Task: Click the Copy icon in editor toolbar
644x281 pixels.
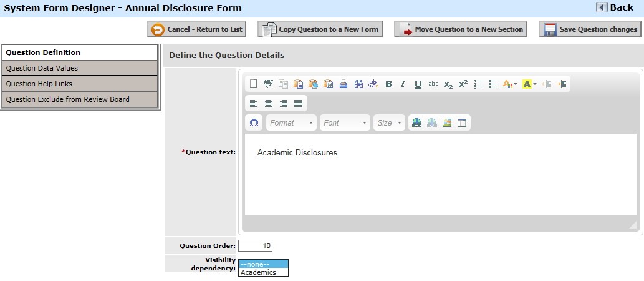Action: tap(284, 84)
